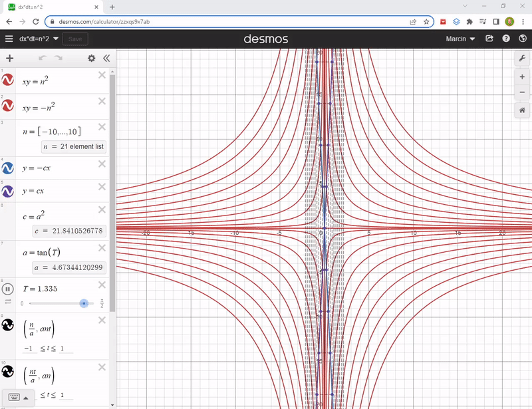The height and width of the screenshot is (409, 532).
Task: Hide the y = cx line
Action: [7, 191]
